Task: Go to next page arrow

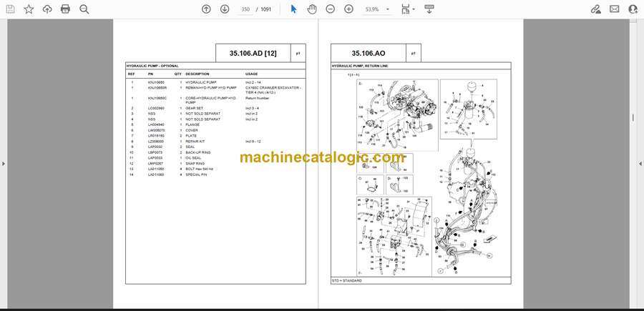Action: (225, 9)
